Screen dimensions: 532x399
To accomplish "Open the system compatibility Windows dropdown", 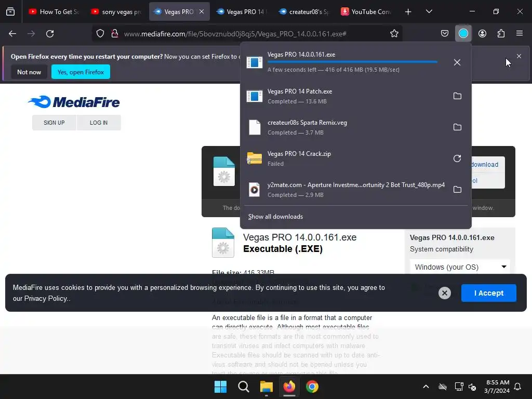I will tap(460, 267).
